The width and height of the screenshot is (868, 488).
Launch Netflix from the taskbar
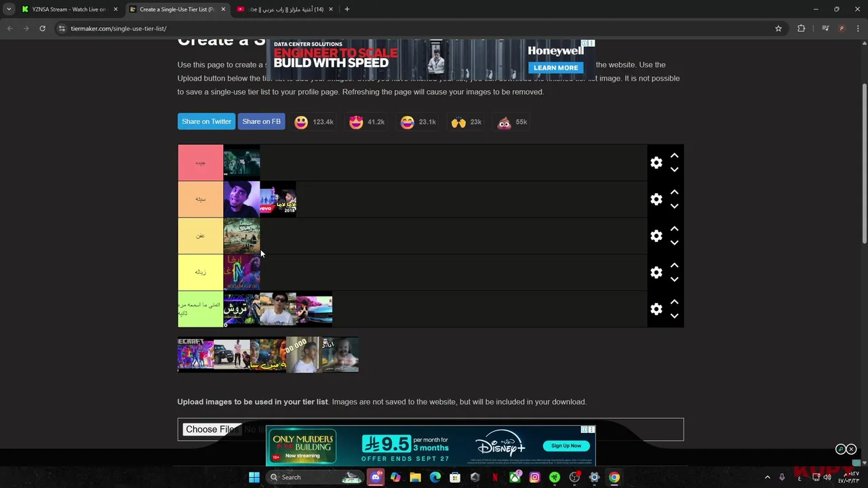[x=494, y=477]
